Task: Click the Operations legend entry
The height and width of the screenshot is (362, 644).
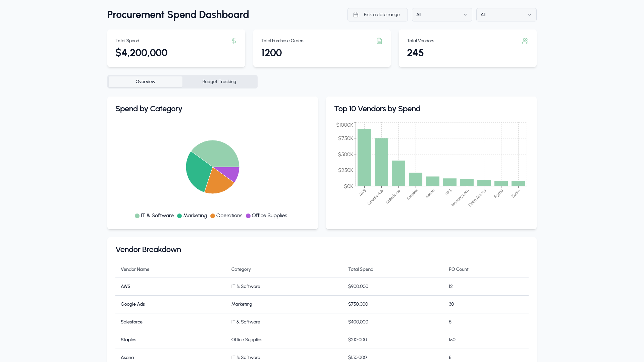Action: pos(226,216)
